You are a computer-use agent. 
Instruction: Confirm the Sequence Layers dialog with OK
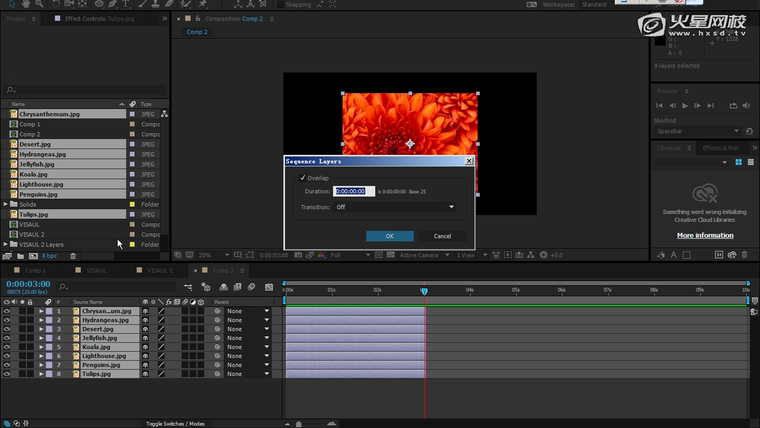(390, 236)
